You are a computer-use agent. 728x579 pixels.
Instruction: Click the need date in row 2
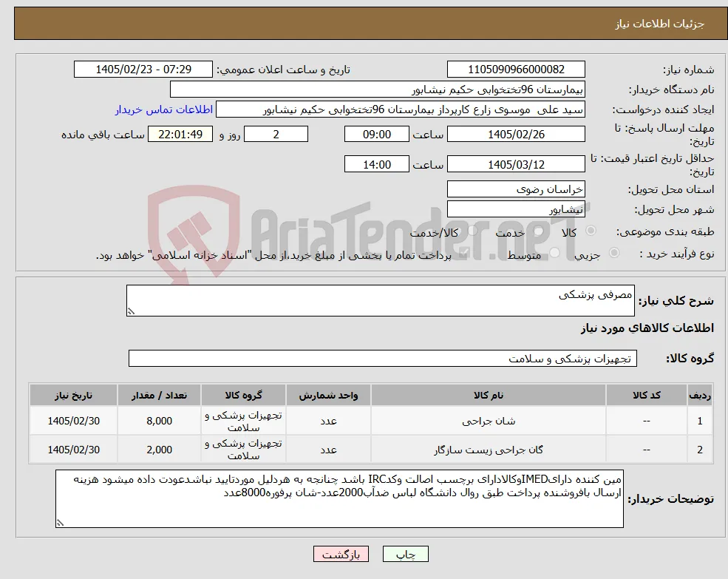73,450
